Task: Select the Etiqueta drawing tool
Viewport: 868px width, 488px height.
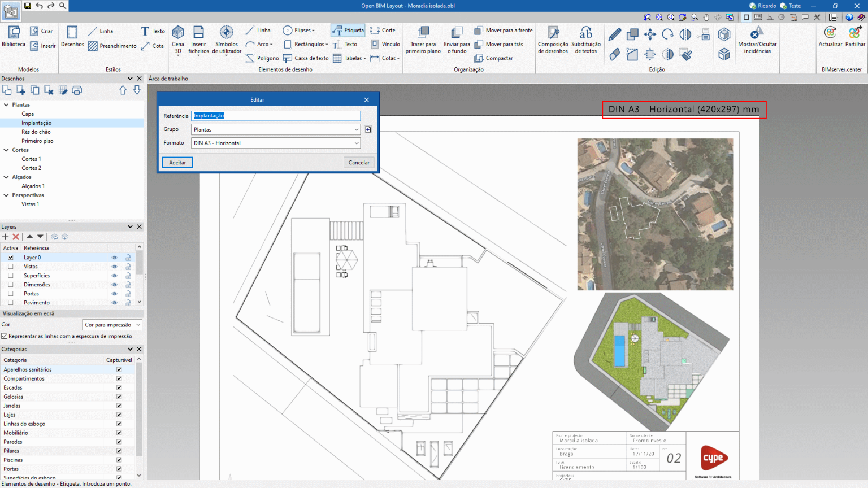Action: (347, 30)
